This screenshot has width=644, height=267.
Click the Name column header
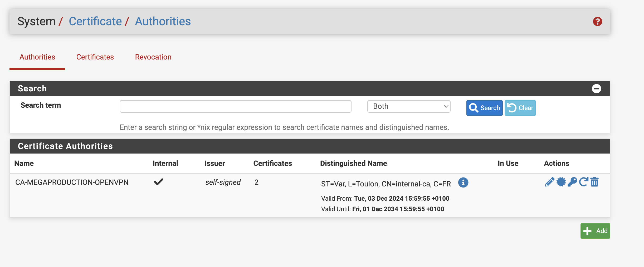pyautogui.click(x=24, y=164)
